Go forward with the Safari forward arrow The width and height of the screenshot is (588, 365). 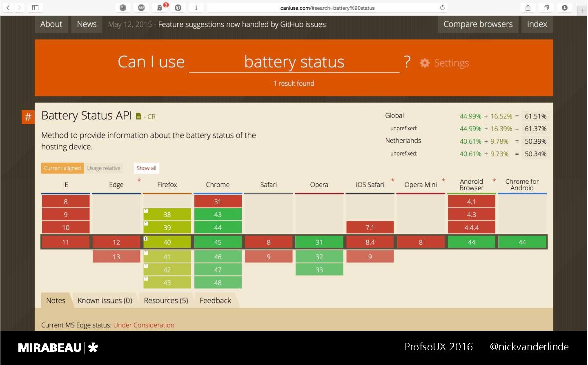(19, 7)
